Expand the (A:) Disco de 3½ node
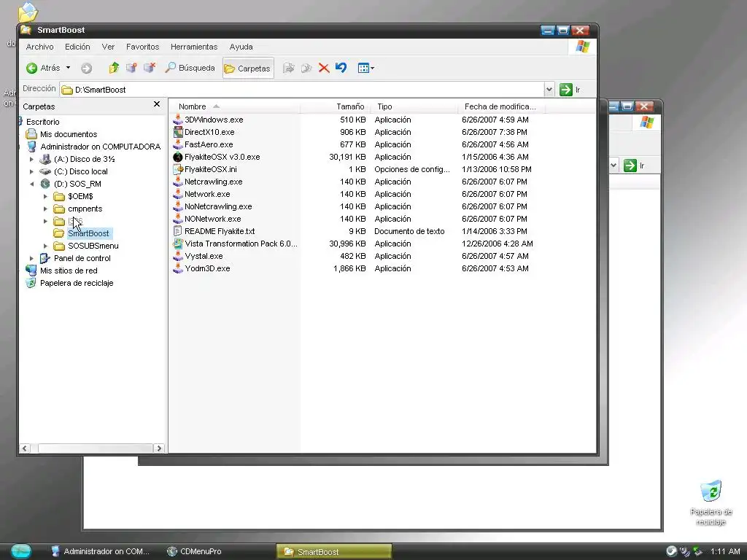 (32, 159)
